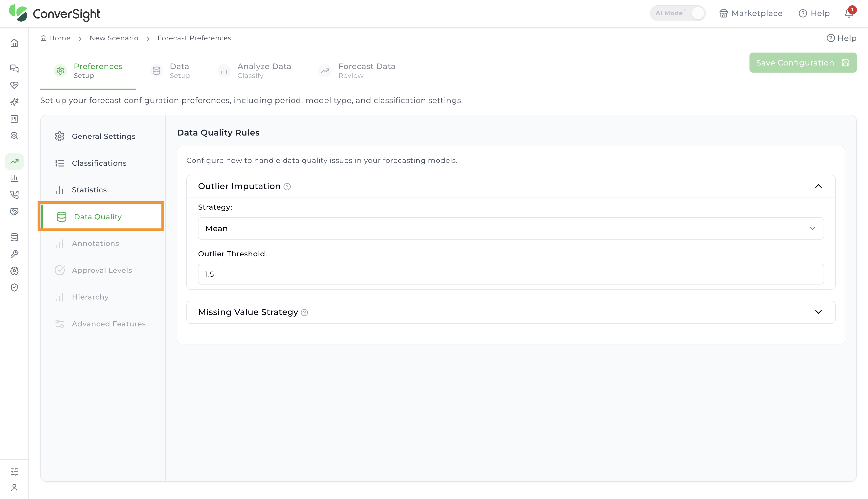Click the New Scenario breadcrumb link
The width and height of the screenshot is (868, 499).
click(114, 38)
